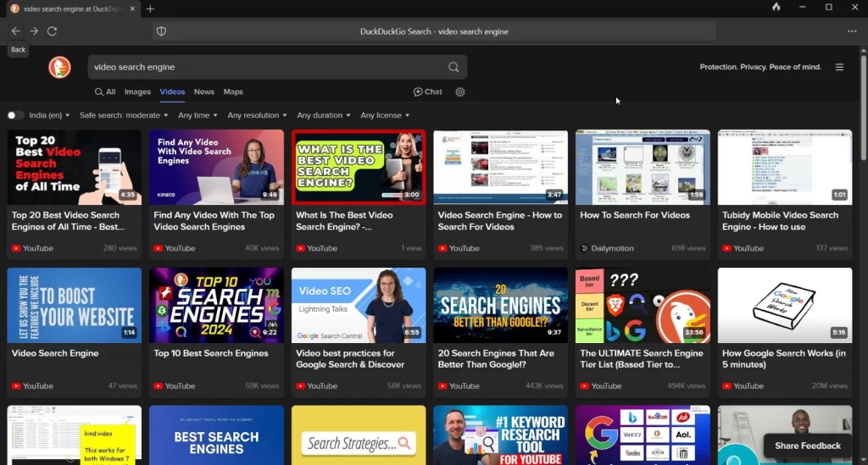Click the browser Forward arrow

[x=34, y=31]
